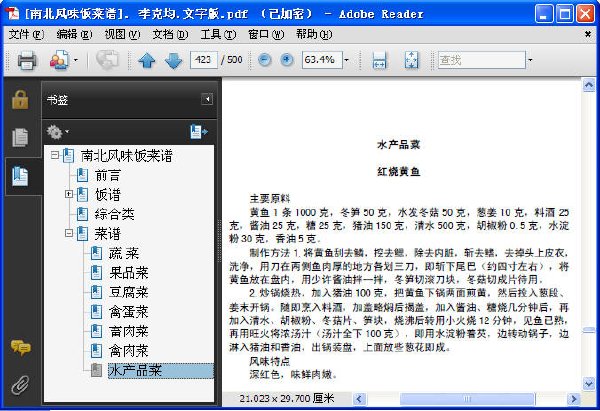Open the 文档(D) menu
Viewport: 600px width, 411px height.
170,34
